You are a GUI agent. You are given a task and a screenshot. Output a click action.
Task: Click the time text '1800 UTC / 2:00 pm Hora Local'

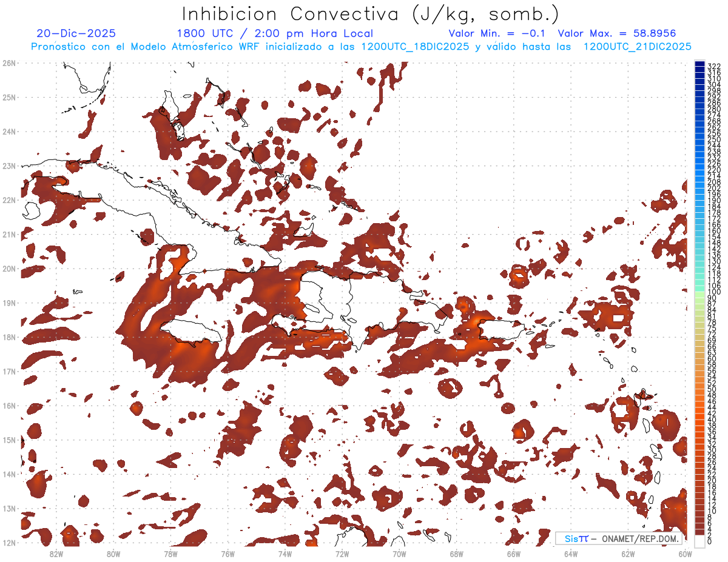(275, 33)
